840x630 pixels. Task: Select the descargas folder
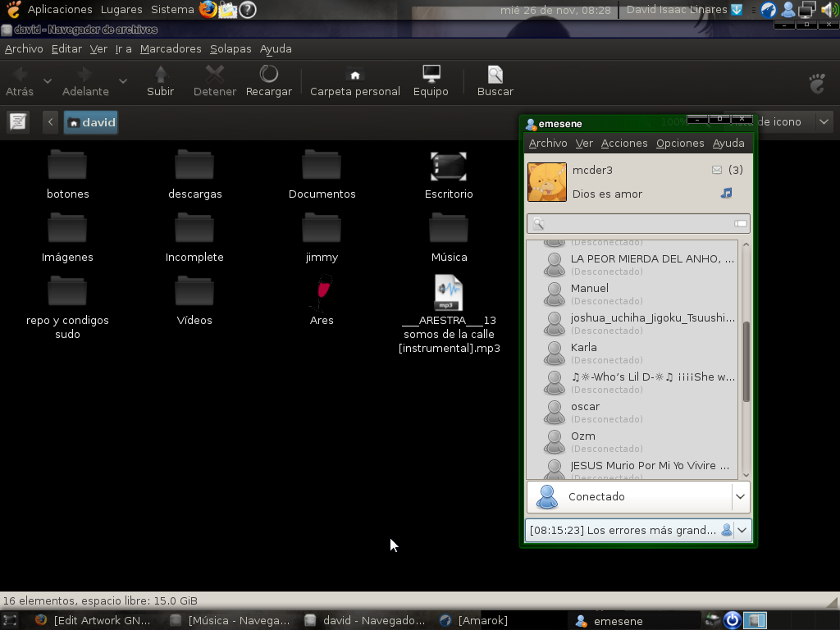[x=195, y=176]
